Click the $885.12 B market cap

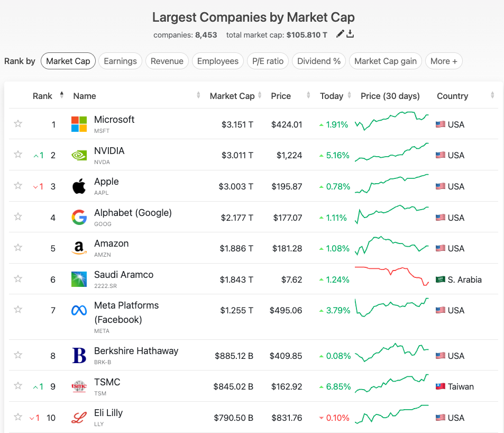pyautogui.click(x=234, y=356)
